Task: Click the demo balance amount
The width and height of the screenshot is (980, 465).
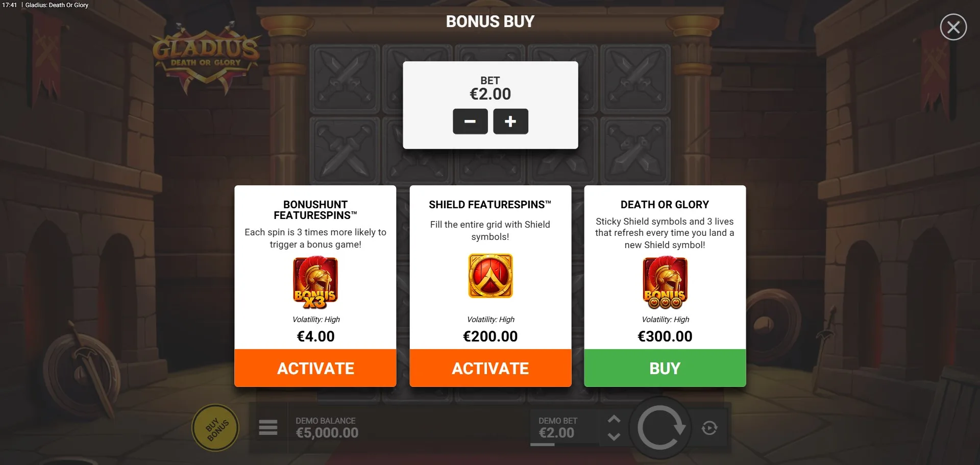Action: [x=327, y=433]
